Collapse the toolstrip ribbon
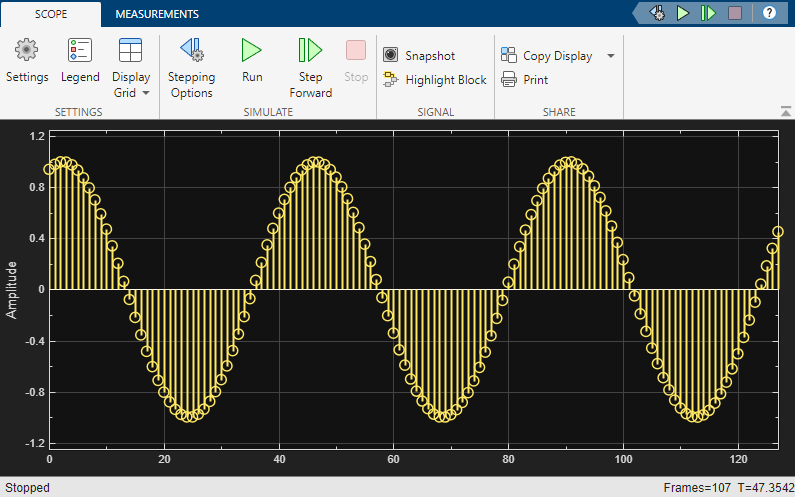The height and width of the screenshot is (497, 795). [786, 111]
